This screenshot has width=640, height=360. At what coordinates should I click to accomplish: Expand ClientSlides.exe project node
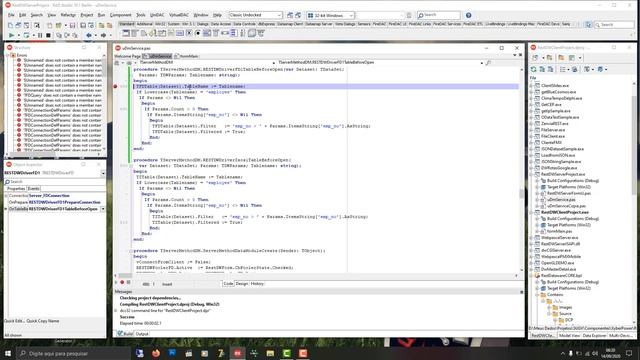click(x=532, y=86)
